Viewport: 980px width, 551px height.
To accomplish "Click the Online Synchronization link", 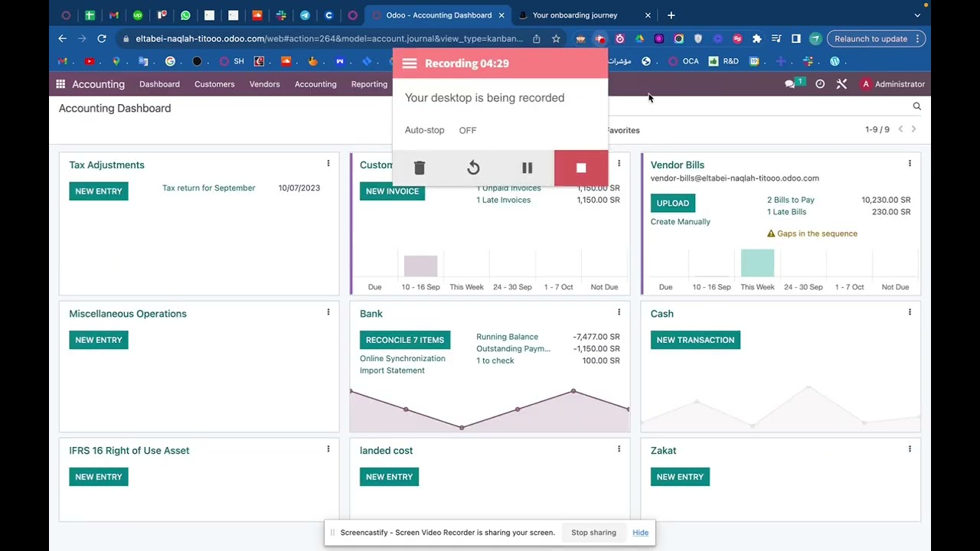I will click(x=403, y=359).
